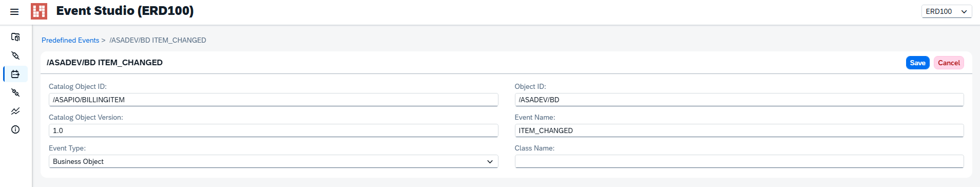Focus the Event Name field

pos(739,130)
